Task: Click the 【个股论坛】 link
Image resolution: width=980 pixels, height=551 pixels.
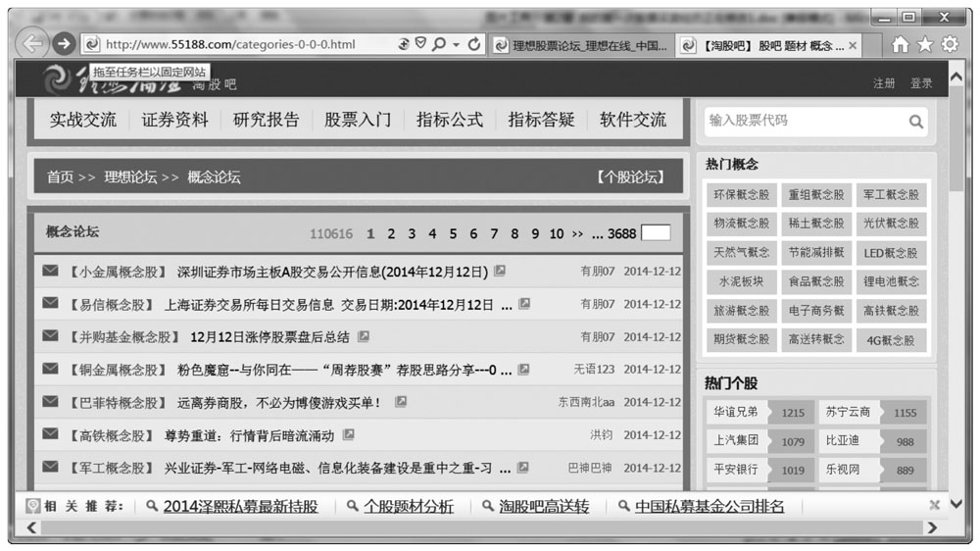Action: [630, 177]
